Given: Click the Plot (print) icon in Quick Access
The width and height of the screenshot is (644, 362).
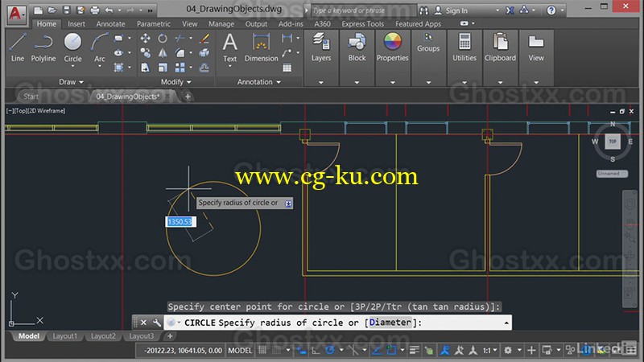Looking at the screenshot, I should tap(94, 10).
